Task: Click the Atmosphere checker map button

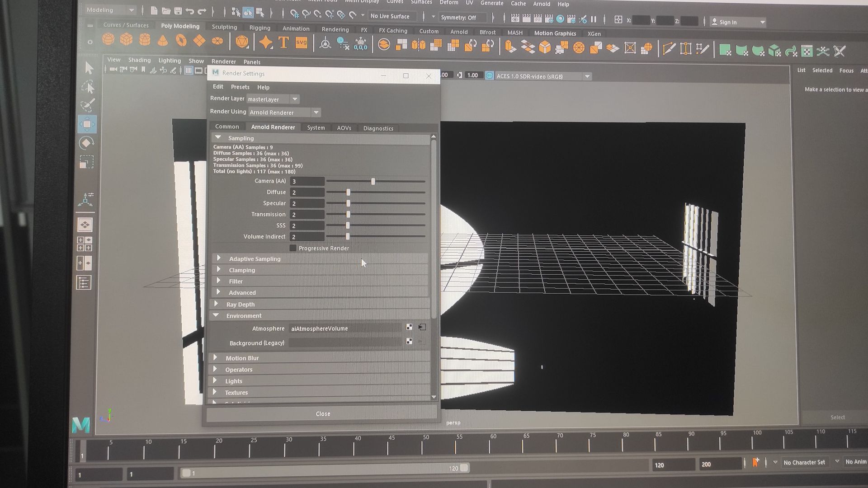Action: [409, 327]
